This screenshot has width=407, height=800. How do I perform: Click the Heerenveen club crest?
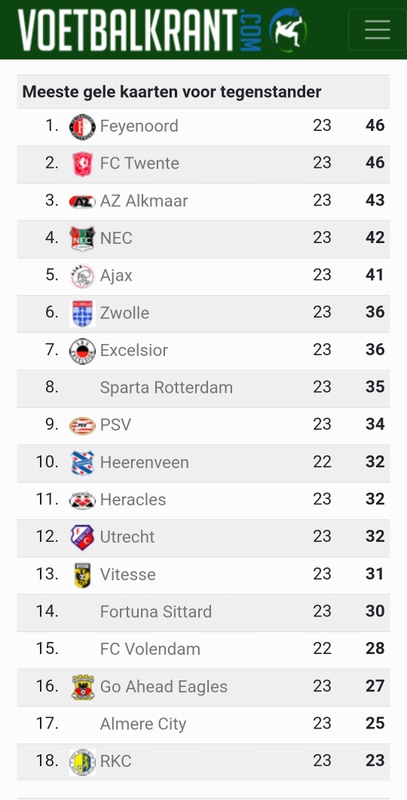(x=82, y=463)
